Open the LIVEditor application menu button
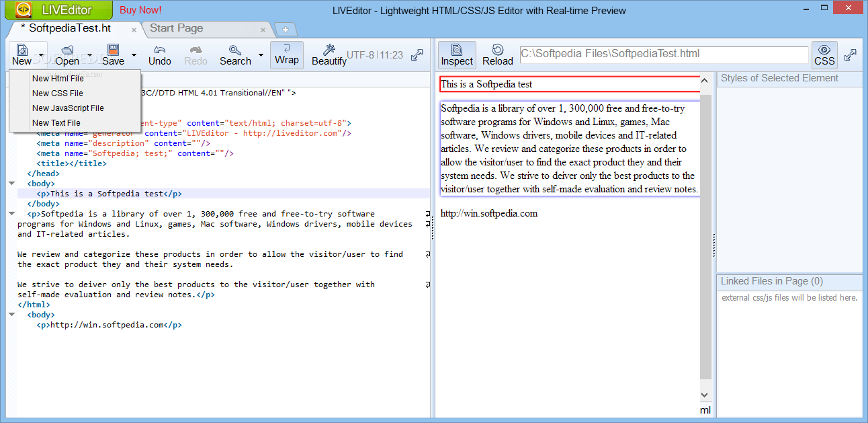 pos(59,10)
